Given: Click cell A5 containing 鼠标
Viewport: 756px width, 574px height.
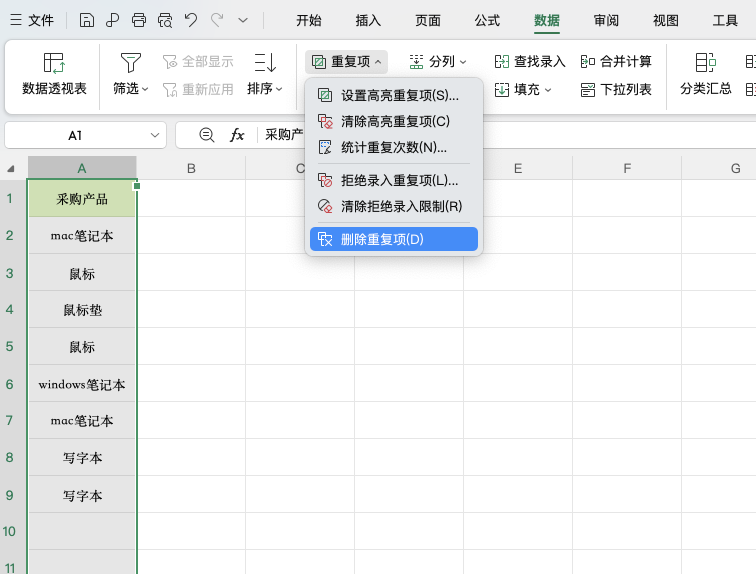Looking at the screenshot, I should coord(82,347).
